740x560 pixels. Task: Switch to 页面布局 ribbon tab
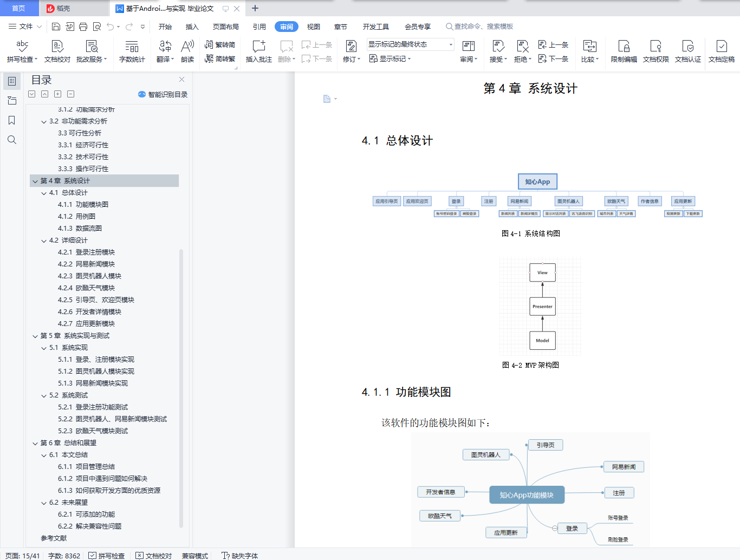pos(226,27)
